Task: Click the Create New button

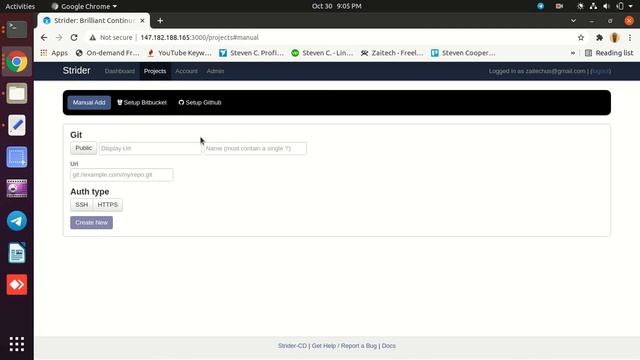Action: coord(91,222)
